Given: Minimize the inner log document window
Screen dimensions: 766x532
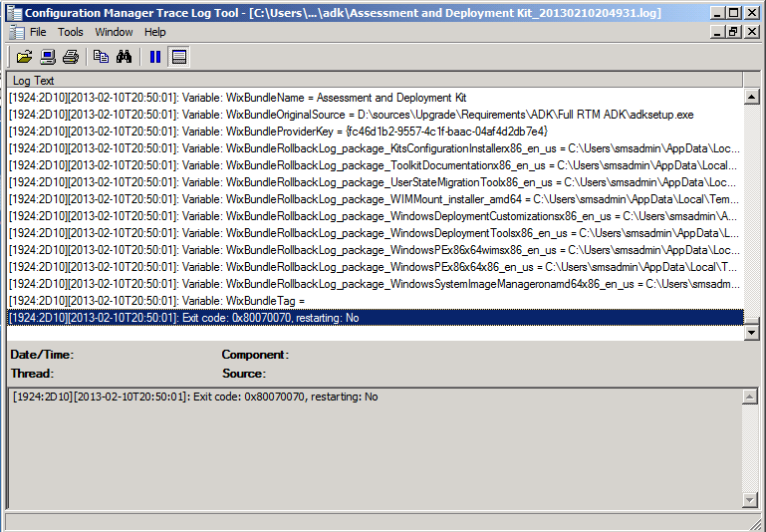Looking at the screenshot, I should click(717, 32).
